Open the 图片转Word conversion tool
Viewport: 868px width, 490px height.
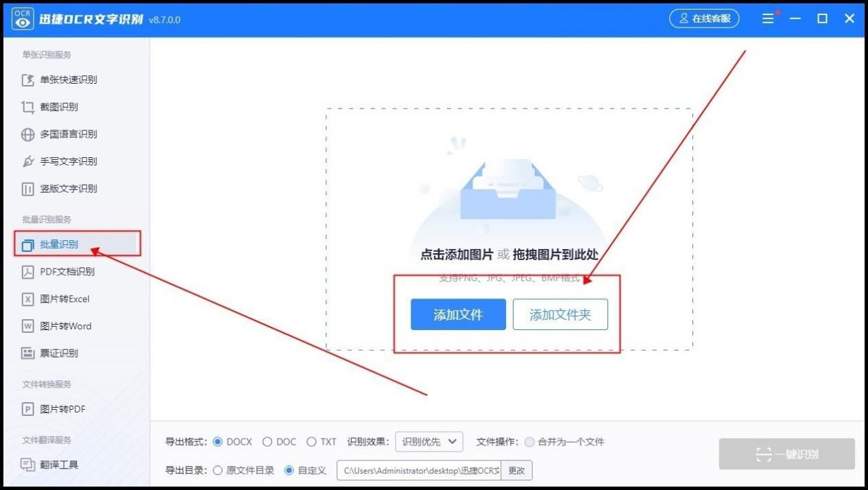pyautogui.click(x=67, y=326)
